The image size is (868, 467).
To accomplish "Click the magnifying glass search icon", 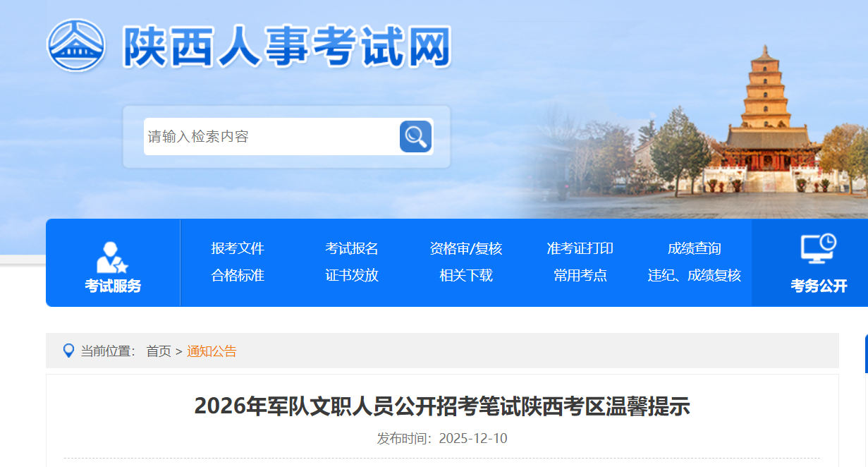I will (415, 136).
